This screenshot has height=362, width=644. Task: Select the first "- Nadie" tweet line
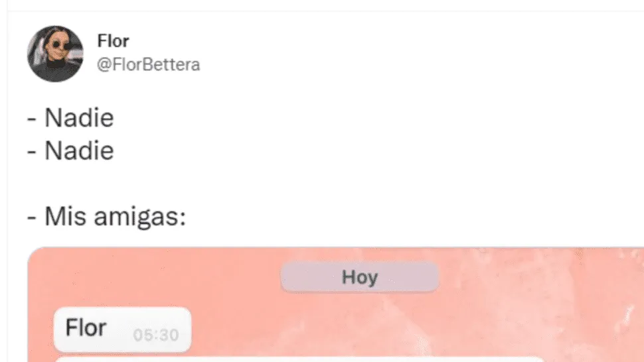tap(70, 117)
